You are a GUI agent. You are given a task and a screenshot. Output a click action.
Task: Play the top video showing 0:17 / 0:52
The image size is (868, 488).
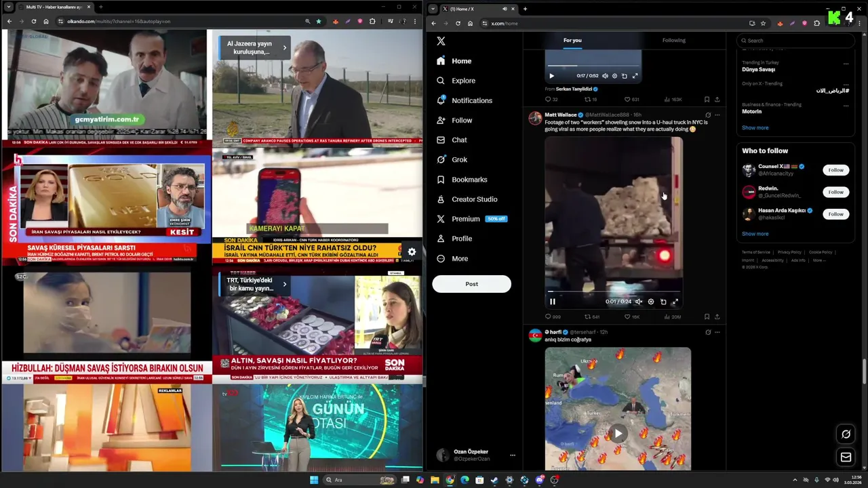pos(551,76)
